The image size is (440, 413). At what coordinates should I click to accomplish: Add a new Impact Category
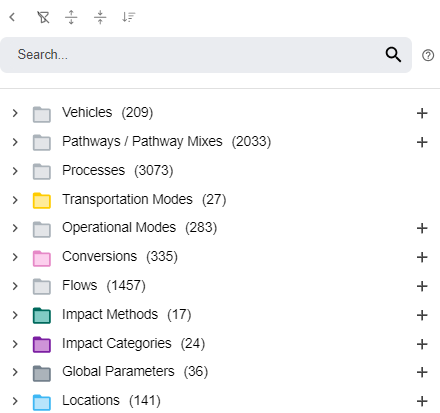click(x=422, y=344)
